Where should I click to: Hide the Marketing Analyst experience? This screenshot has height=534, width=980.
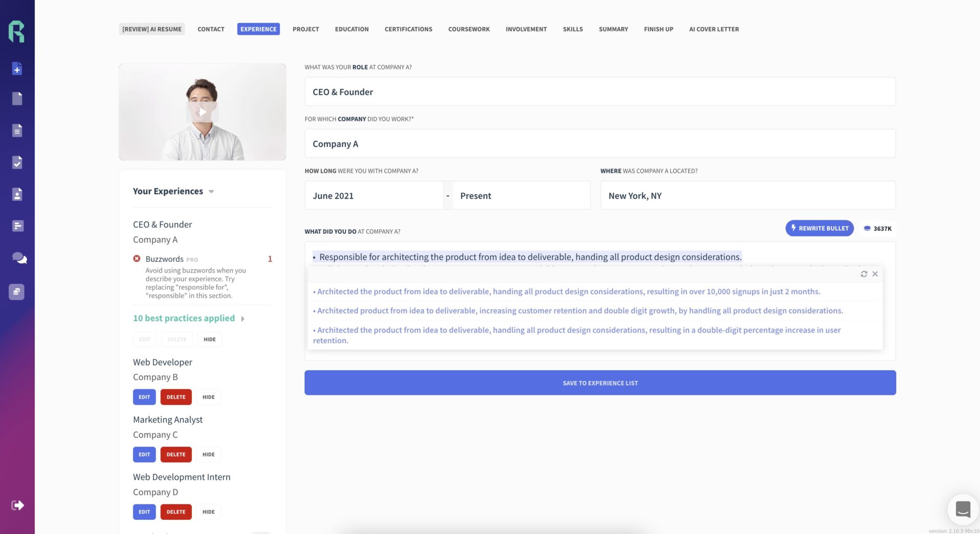point(208,454)
